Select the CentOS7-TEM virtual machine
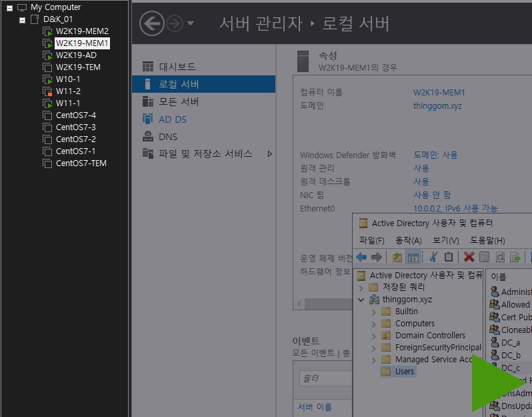 coord(81,163)
